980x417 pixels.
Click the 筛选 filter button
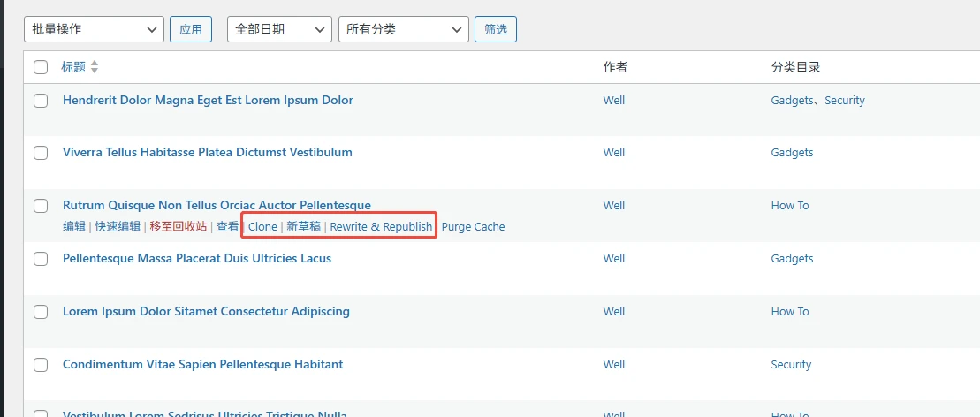pyautogui.click(x=496, y=29)
